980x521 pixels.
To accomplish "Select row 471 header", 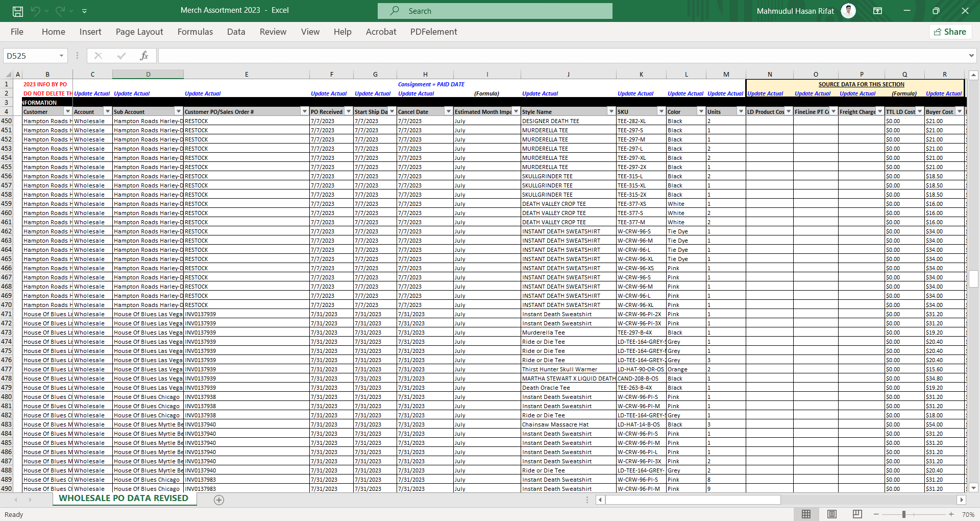I will [7, 314].
